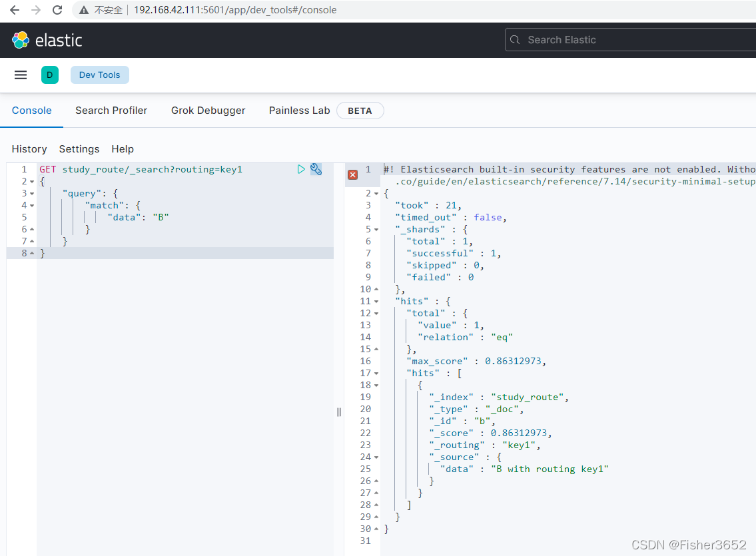Switch to the Search Profiler tab

[x=111, y=111]
